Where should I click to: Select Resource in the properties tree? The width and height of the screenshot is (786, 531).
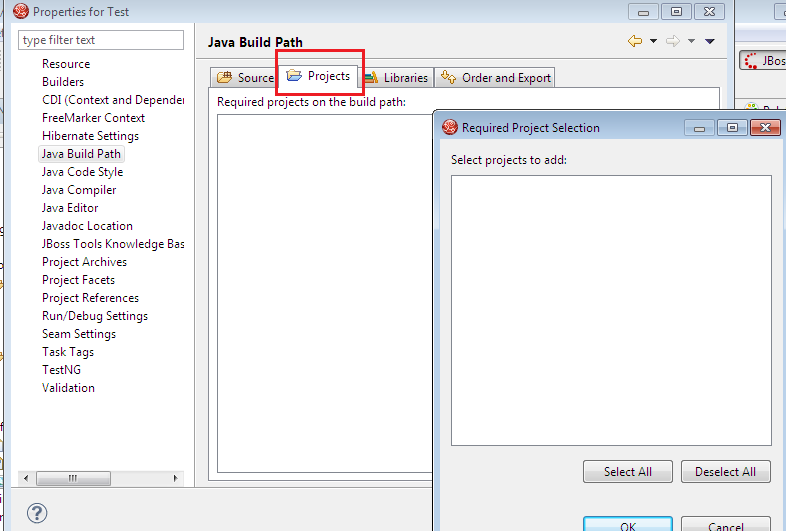pyautogui.click(x=66, y=64)
